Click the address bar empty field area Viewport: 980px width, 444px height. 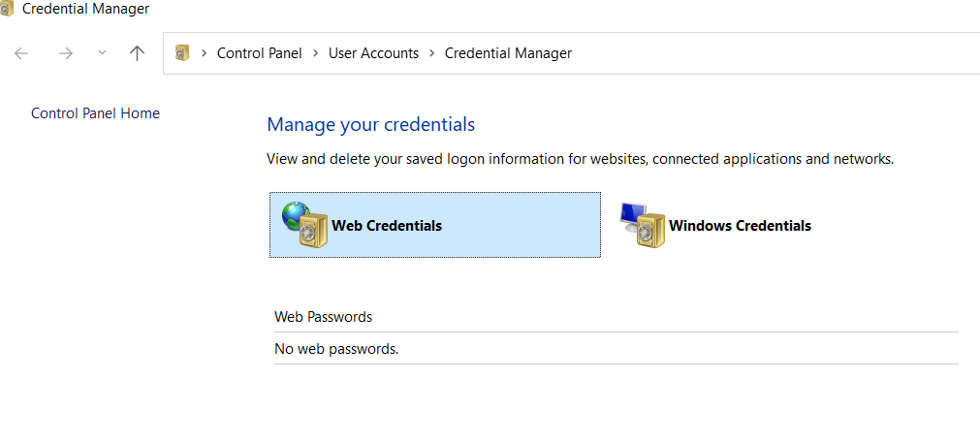[775, 53]
